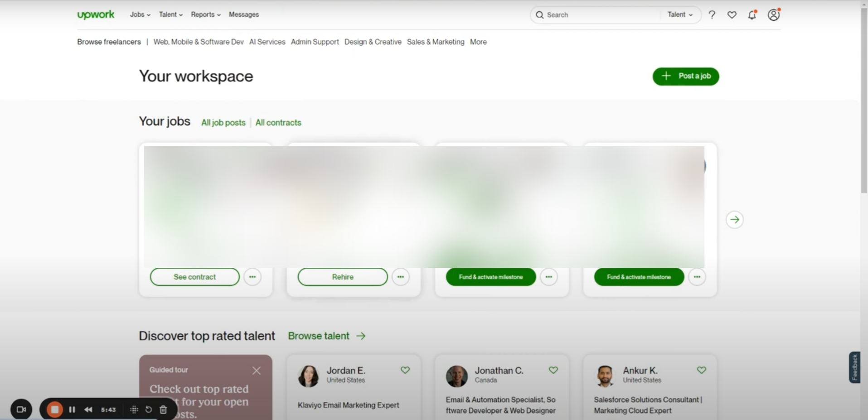The width and height of the screenshot is (868, 420).
Task: Click the recorder camera icon
Action: click(21, 410)
